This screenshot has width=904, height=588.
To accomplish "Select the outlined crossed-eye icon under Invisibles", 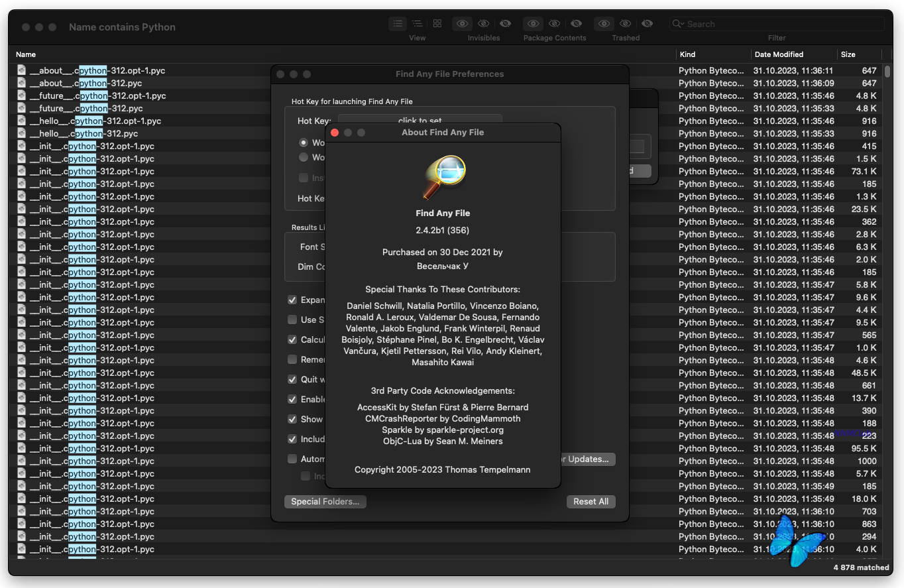I will (484, 23).
